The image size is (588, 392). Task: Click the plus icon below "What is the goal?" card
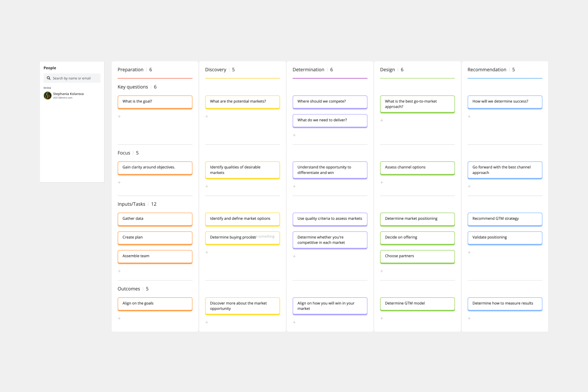pyautogui.click(x=119, y=117)
